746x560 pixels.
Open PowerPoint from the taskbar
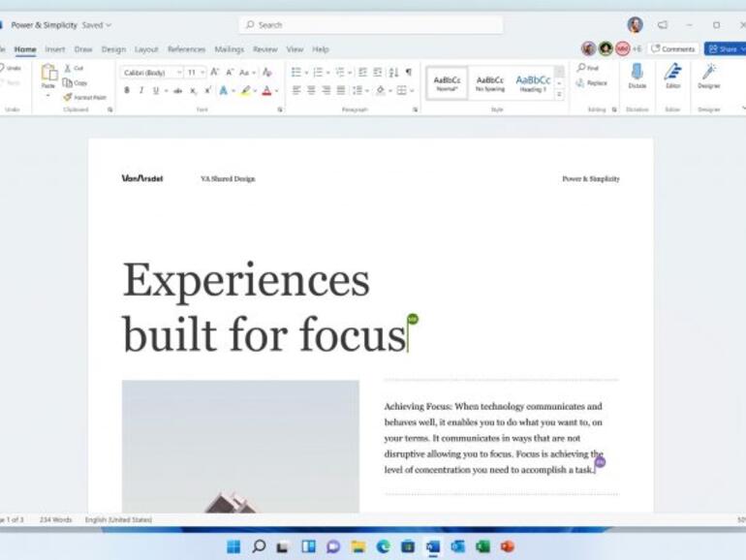pyautogui.click(x=507, y=546)
